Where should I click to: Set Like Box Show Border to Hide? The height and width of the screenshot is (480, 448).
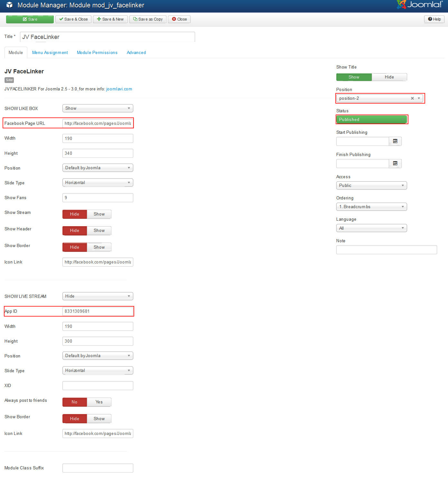[x=75, y=247]
